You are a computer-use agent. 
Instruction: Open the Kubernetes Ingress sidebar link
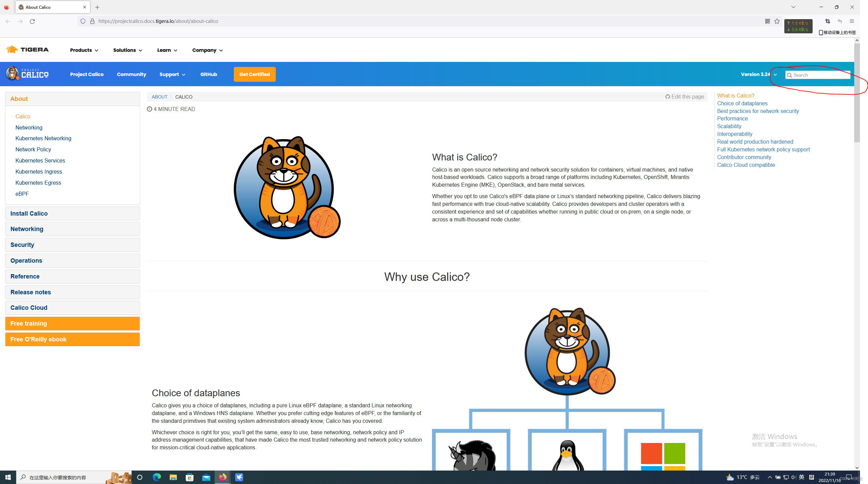38,172
